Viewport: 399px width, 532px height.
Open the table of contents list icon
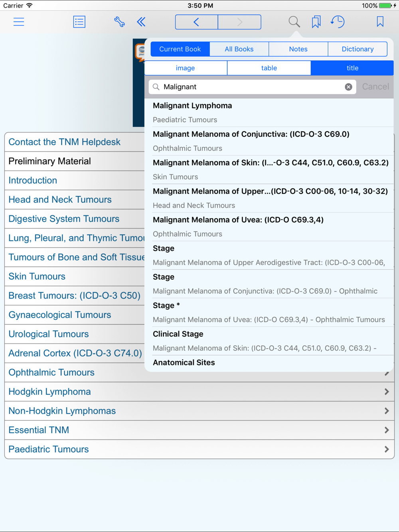(x=79, y=22)
